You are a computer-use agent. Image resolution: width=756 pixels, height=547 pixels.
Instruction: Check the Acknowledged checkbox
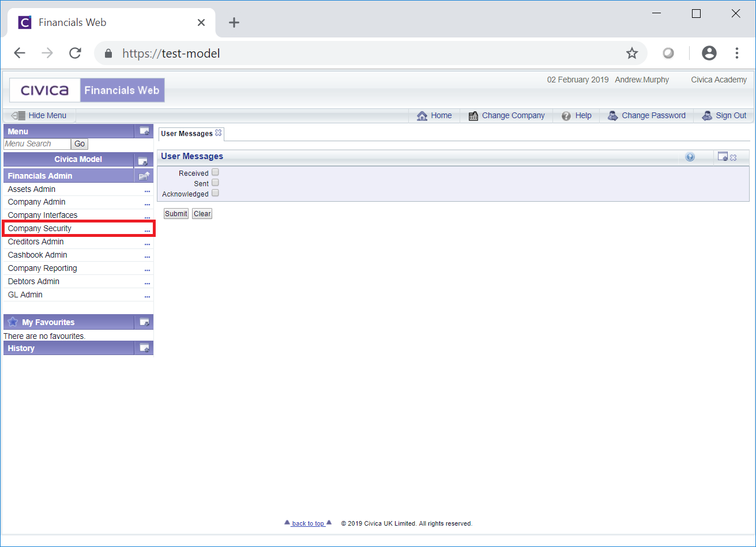tap(215, 193)
